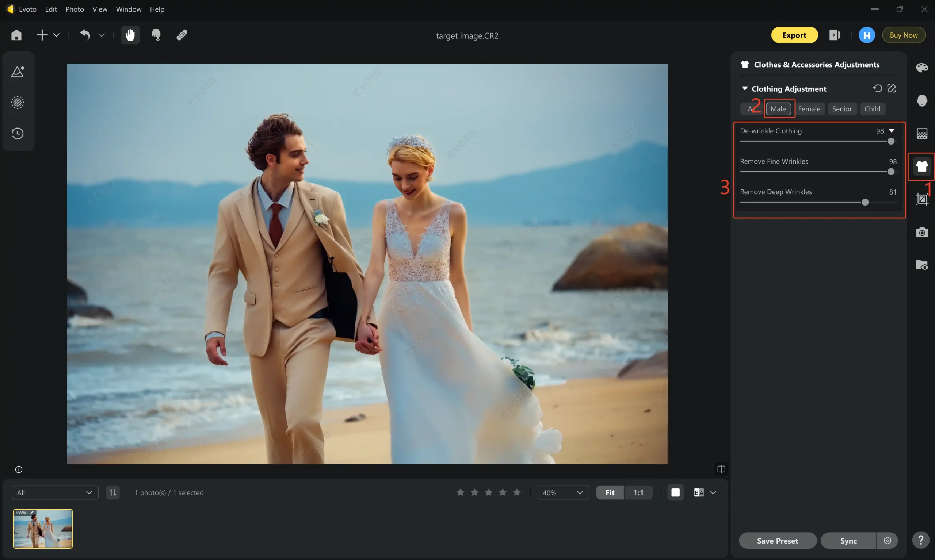The height and width of the screenshot is (560, 935).
Task: Select the Male filter tab
Action: tap(778, 109)
